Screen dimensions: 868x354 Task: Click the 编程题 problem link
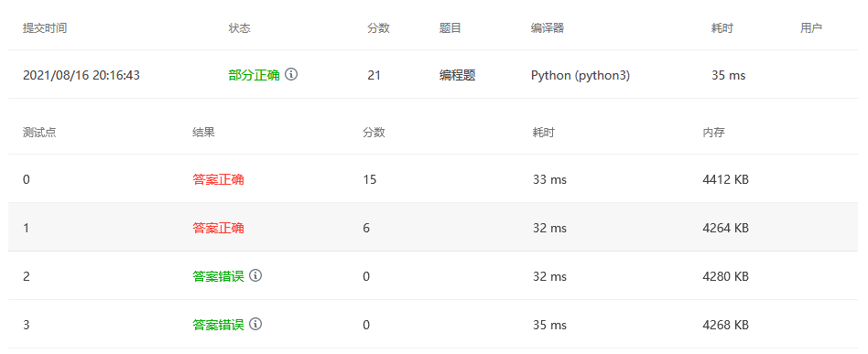pos(457,75)
